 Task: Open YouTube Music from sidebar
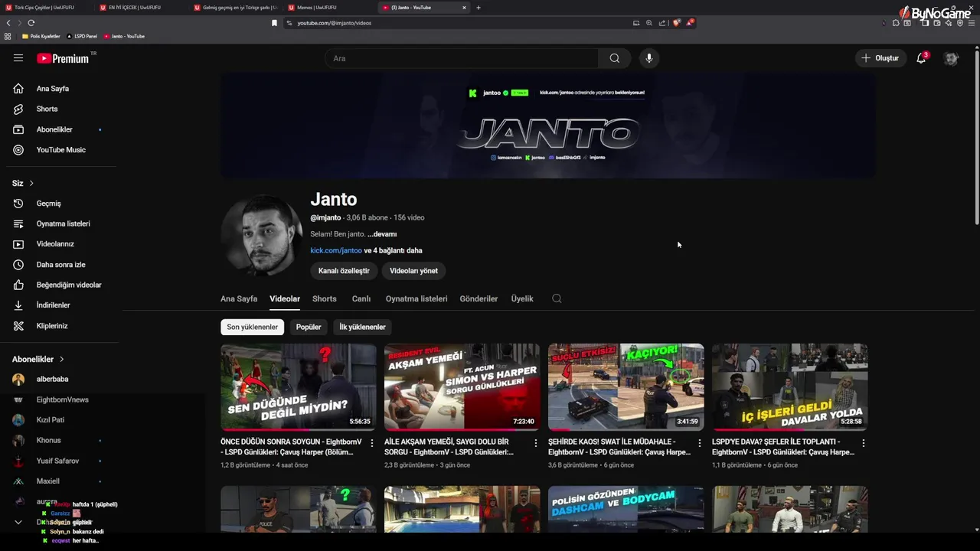point(60,150)
